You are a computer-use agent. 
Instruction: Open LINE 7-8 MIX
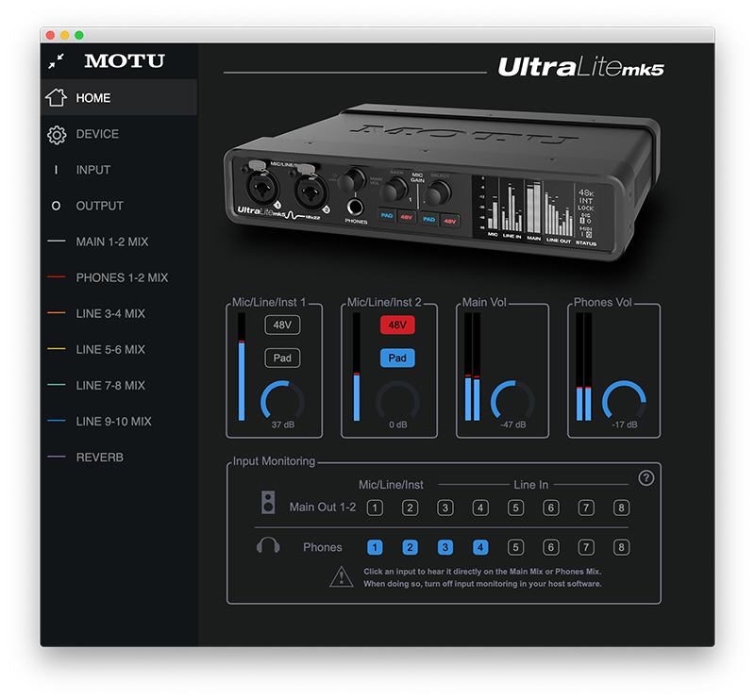(119, 386)
